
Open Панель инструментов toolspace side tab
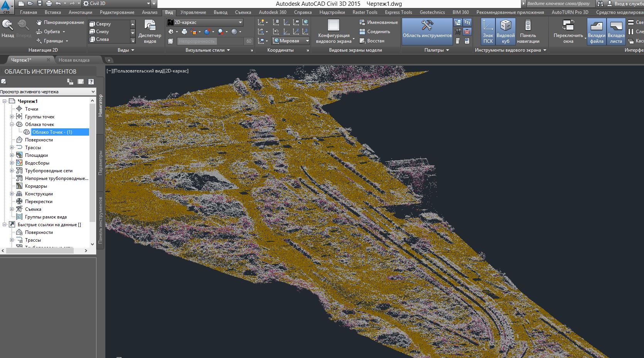pyautogui.click(x=100, y=220)
